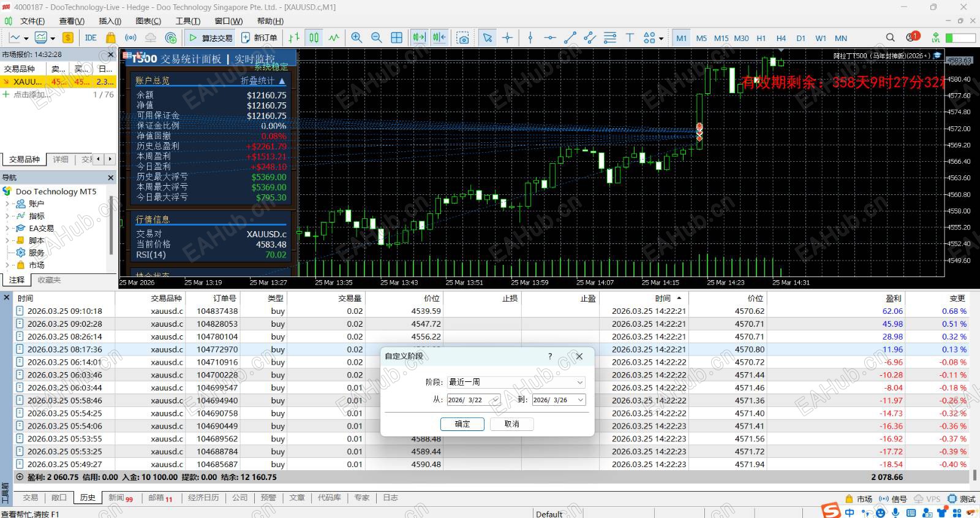Toggle chart shift from right edge
The height and width of the screenshot is (518, 980).
coord(439,38)
